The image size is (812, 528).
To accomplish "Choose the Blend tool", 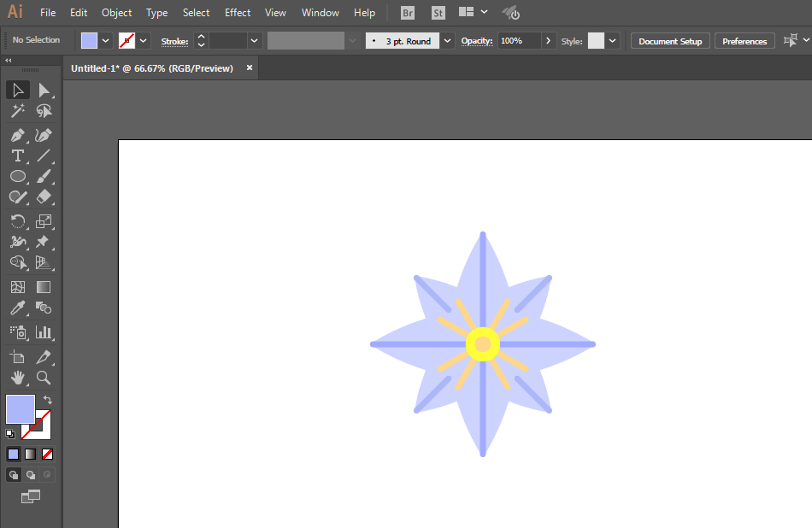I will [x=44, y=308].
